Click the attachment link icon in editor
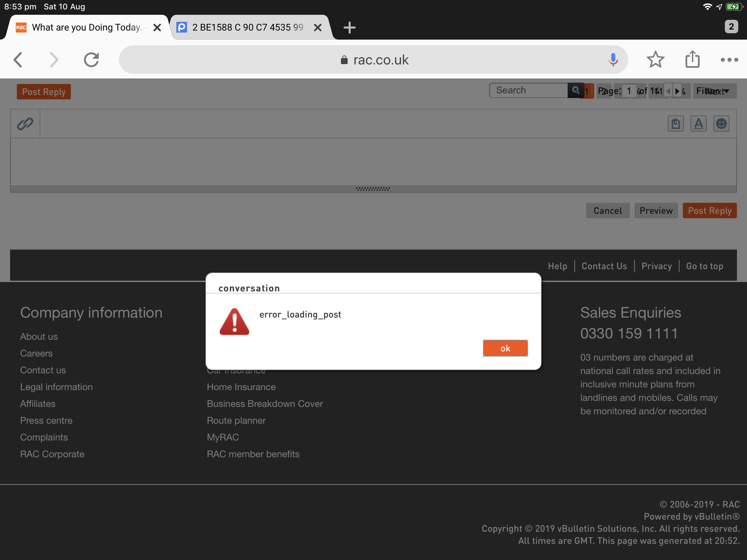Image resolution: width=747 pixels, height=560 pixels. [25, 124]
